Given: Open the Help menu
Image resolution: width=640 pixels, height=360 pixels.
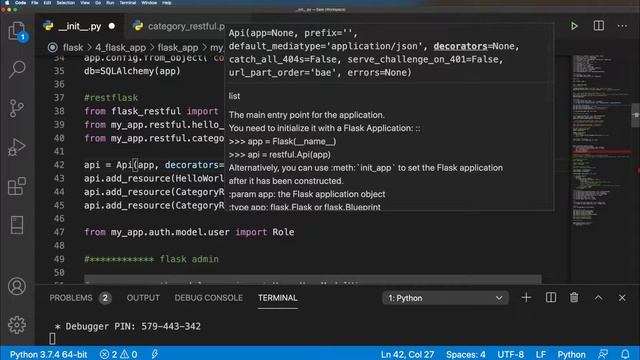Looking at the screenshot, I should [167, 3].
